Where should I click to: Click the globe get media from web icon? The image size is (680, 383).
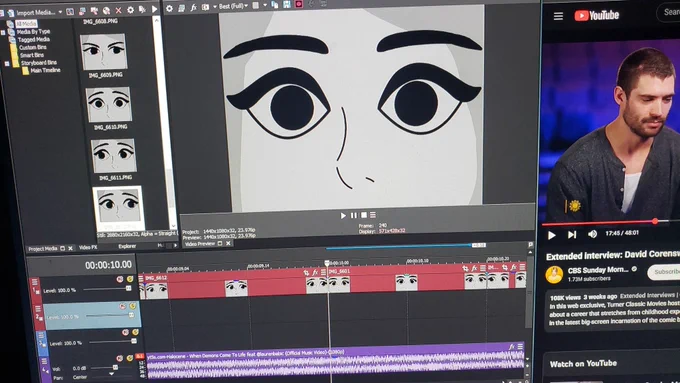pyautogui.click(x=106, y=10)
